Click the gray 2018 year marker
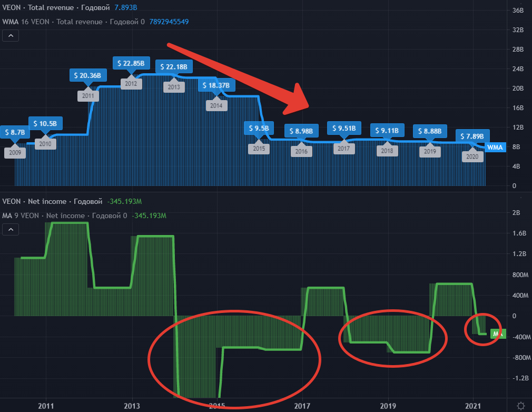This screenshot has width=532, height=412. pos(387,151)
